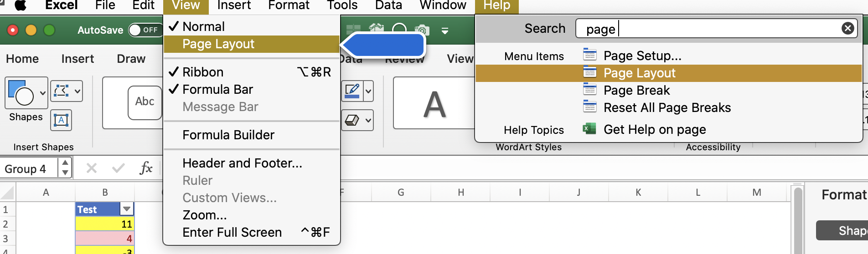The image size is (868, 254).
Task: Click the Select All corner triangle
Action: [x=8, y=193]
